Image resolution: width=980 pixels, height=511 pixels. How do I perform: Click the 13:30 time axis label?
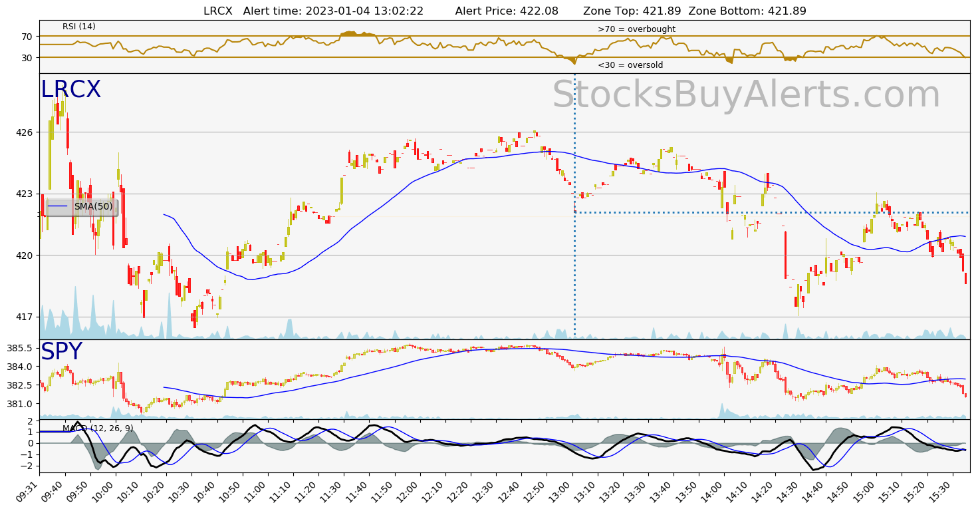634,491
